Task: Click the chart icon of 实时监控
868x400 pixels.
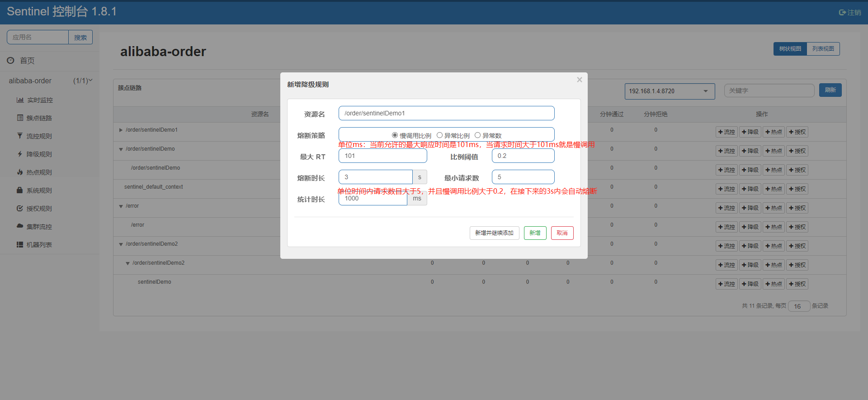Action: [20, 100]
